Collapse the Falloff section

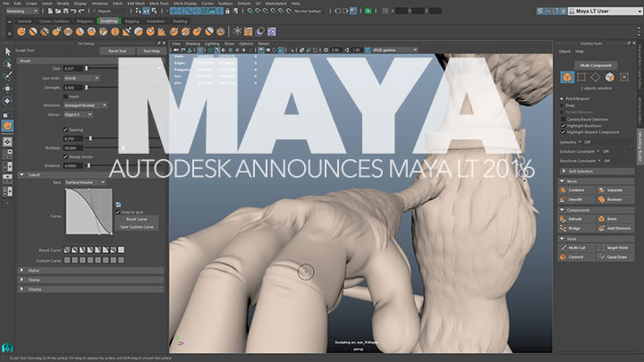pos(21,175)
